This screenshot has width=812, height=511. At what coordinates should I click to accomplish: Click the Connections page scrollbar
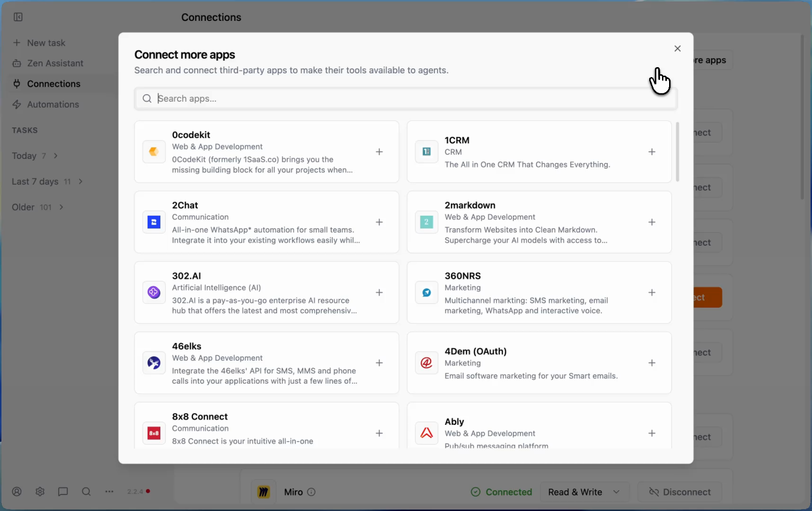[x=802, y=117]
